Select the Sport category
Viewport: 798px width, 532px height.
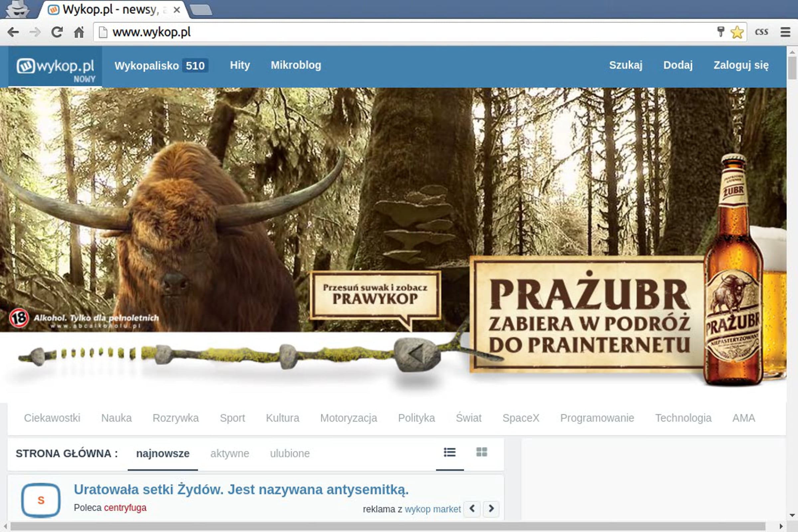[x=232, y=418]
